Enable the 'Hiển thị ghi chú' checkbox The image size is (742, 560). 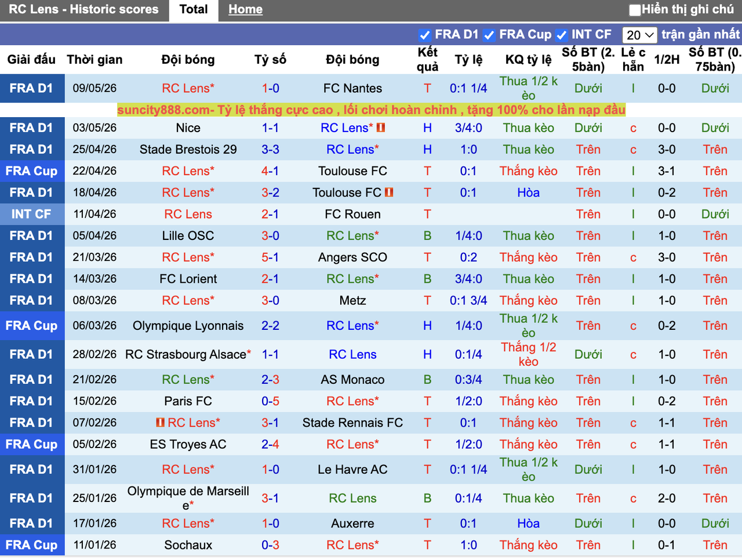(x=635, y=10)
